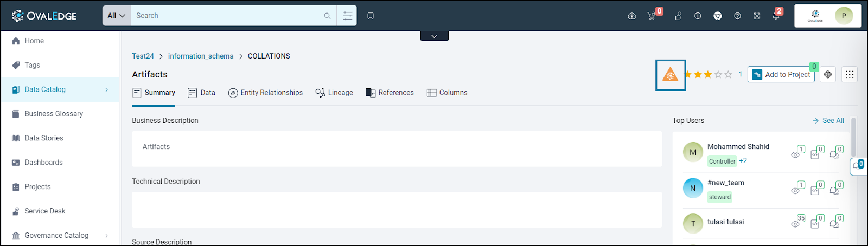Click the Business Description text box

pos(397,149)
